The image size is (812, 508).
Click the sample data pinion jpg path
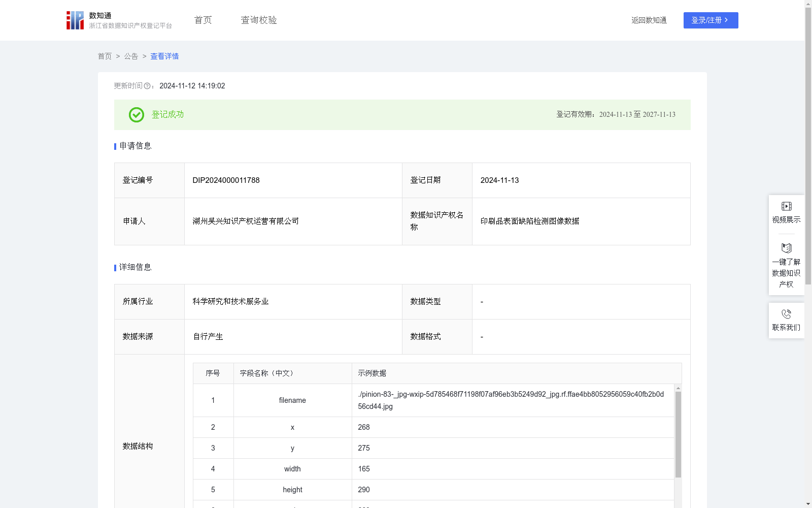click(511, 400)
